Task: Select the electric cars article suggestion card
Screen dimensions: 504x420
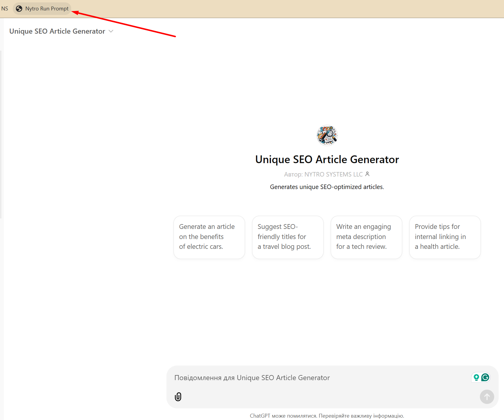Action: pos(209,237)
